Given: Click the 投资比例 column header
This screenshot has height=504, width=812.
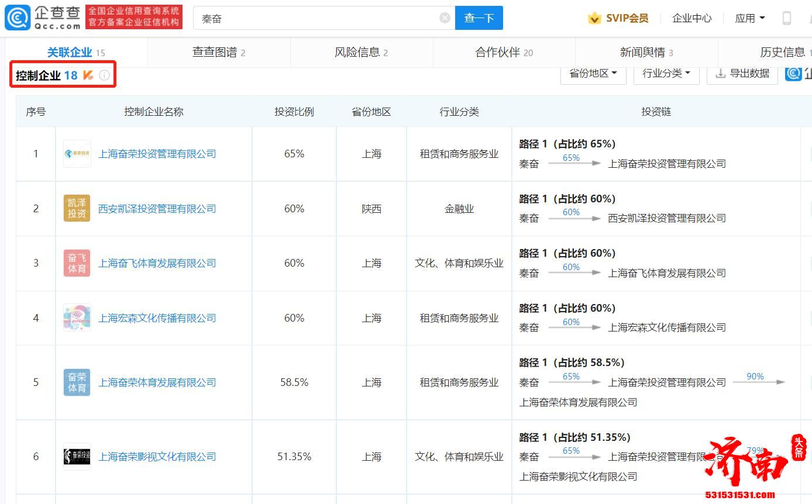Looking at the screenshot, I should [294, 111].
